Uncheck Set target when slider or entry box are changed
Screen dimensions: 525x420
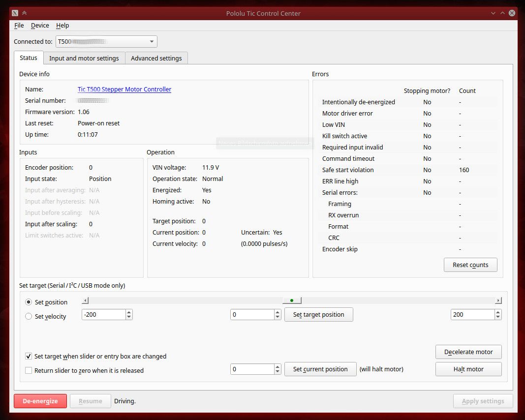point(28,357)
